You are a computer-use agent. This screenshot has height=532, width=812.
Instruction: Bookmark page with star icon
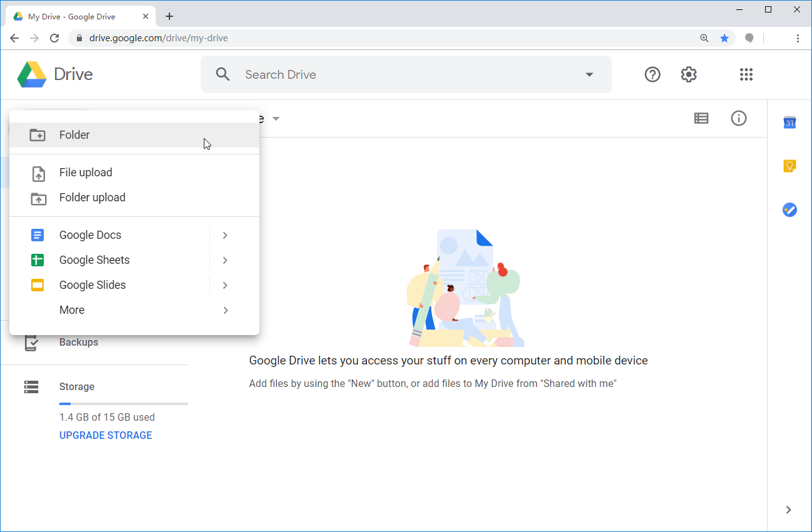[x=724, y=38]
